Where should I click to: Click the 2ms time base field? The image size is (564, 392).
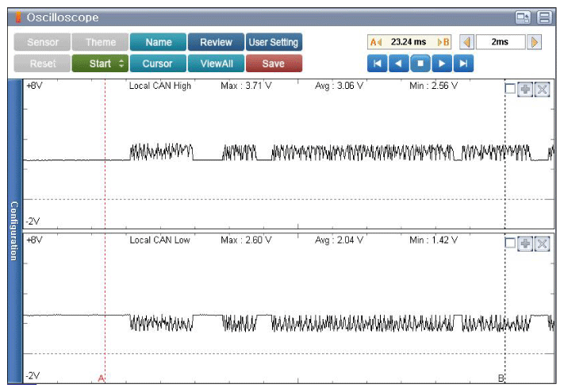pos(501,42)
